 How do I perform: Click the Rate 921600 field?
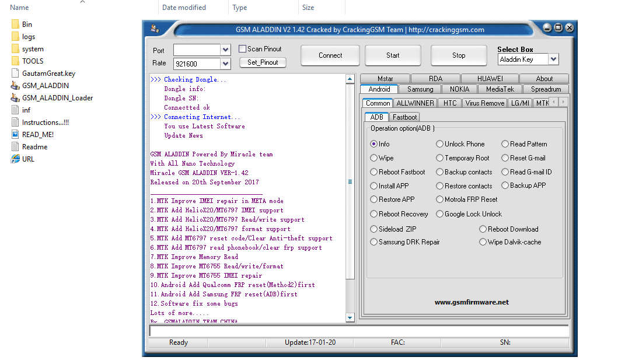[x=197, y=64]
